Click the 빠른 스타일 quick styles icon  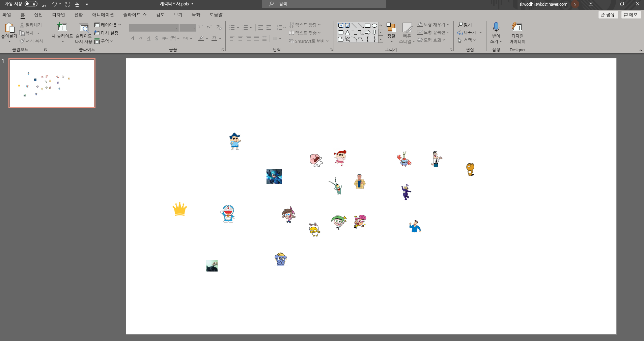[407, 28]
